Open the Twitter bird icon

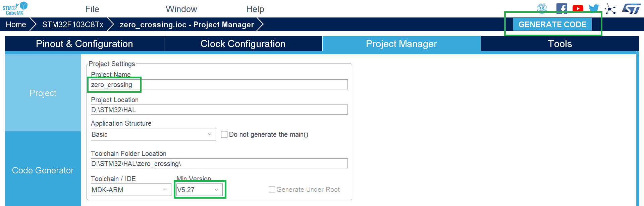(594, 8)
